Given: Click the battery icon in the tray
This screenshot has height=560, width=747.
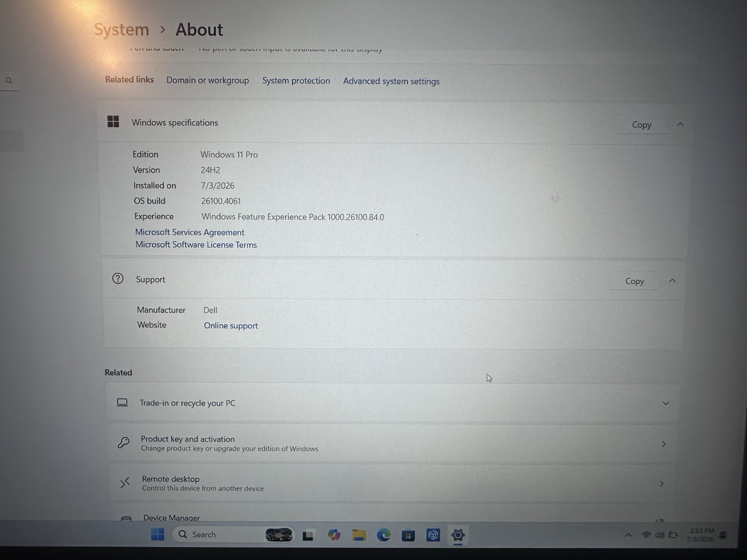Looking at the screenshot, I should point(673,535).
